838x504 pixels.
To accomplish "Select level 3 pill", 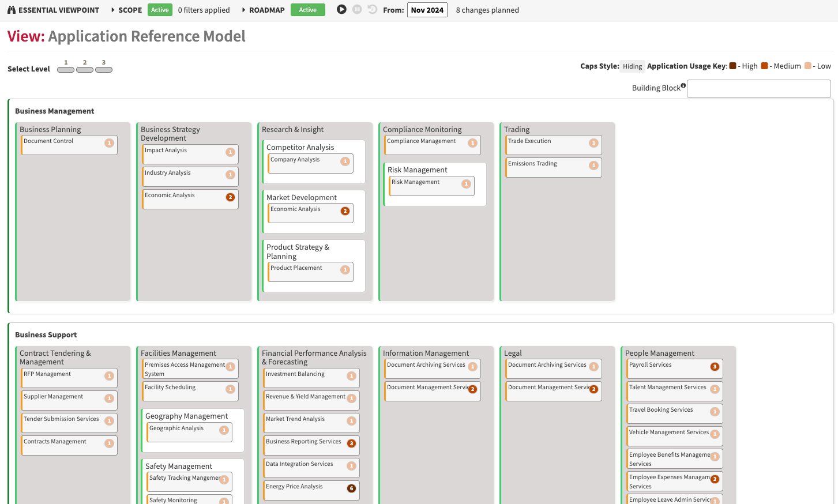I will [104, 70].
